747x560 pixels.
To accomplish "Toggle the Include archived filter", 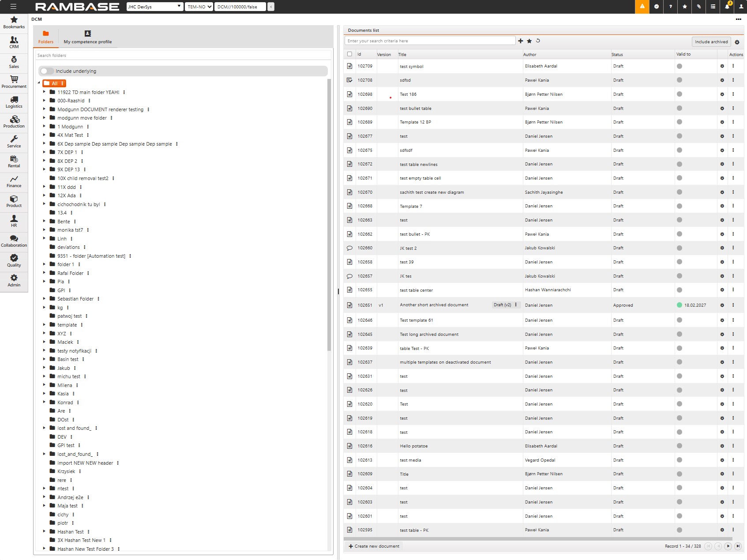I will [x=711, y=42].
